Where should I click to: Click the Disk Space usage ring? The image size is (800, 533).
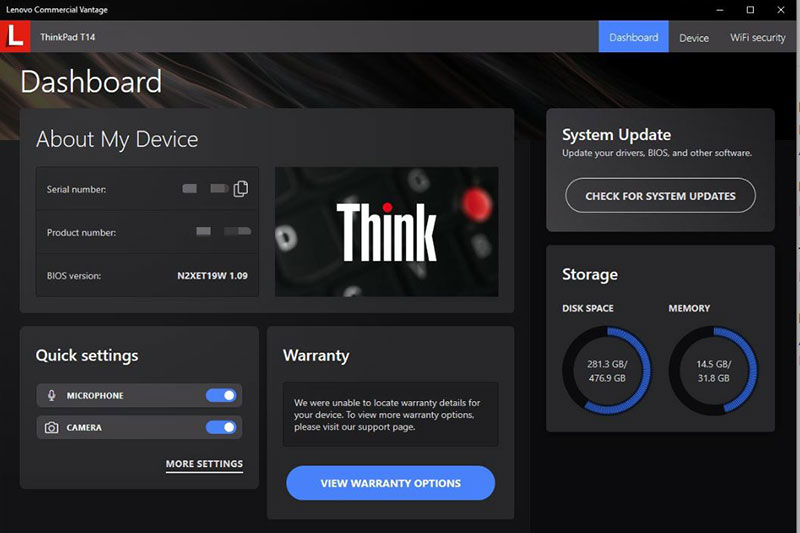(x=606, y=371)
